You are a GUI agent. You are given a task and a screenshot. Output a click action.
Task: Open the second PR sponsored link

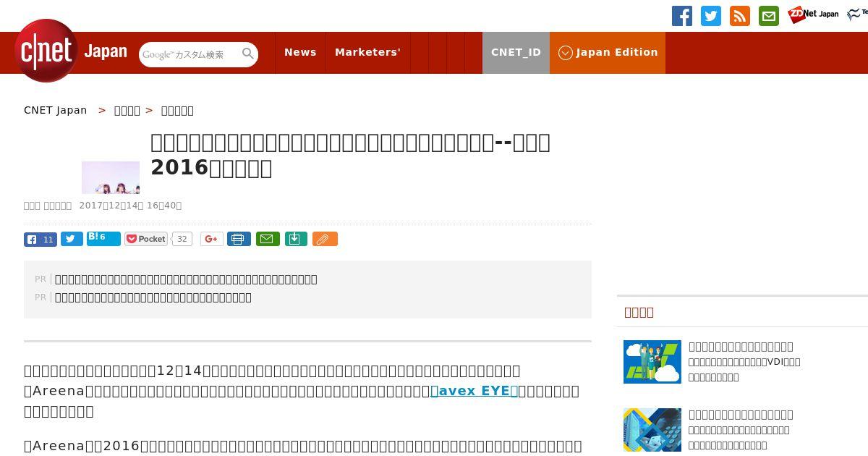(x=153, y=297)
